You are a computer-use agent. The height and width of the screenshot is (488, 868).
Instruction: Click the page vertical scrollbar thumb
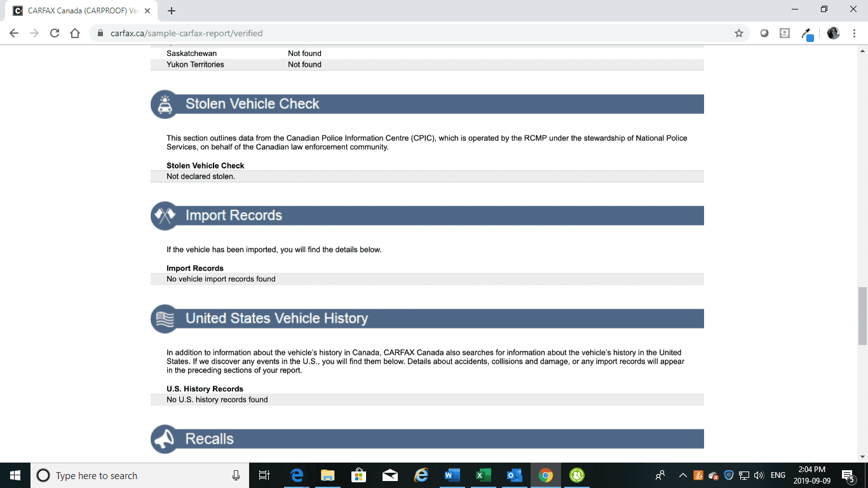[862, 316]
